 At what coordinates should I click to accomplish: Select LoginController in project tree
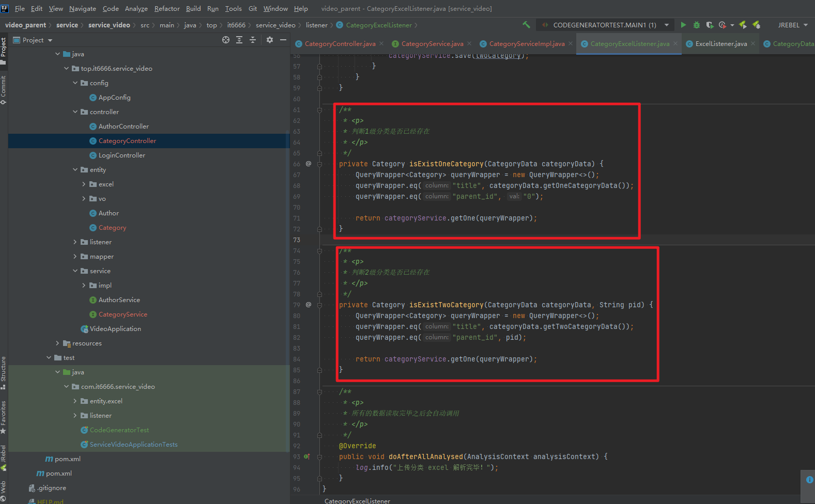[122, 155]
